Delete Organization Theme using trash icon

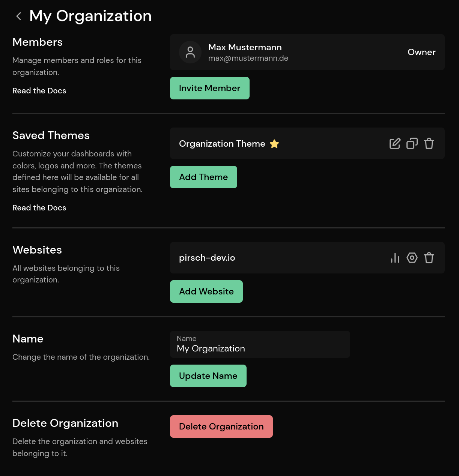[x=429, y=143]
